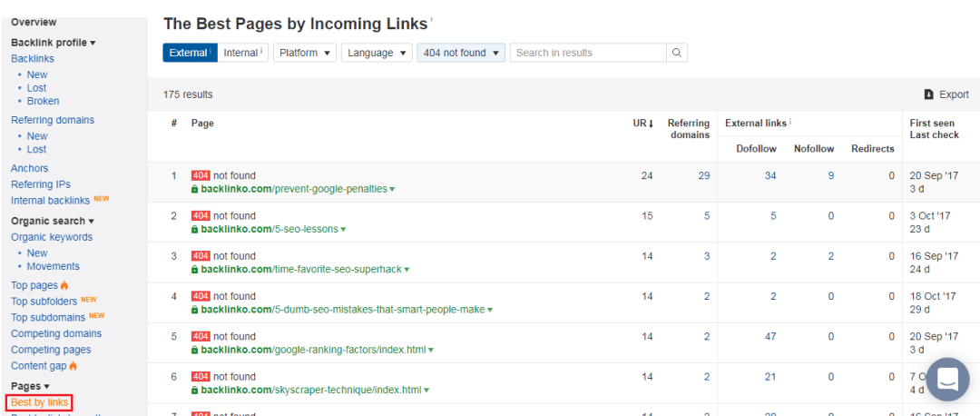The height and width of the screenshot is (416, 980).
Task: Select Best by links in the sidebar
Action: (x=39, y=402)
